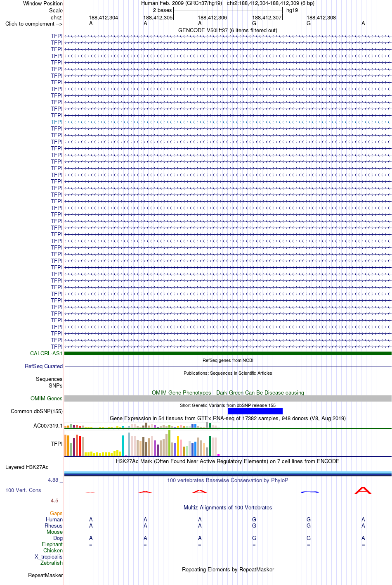Click the Window Position label
392x585 pixels.
43,3
